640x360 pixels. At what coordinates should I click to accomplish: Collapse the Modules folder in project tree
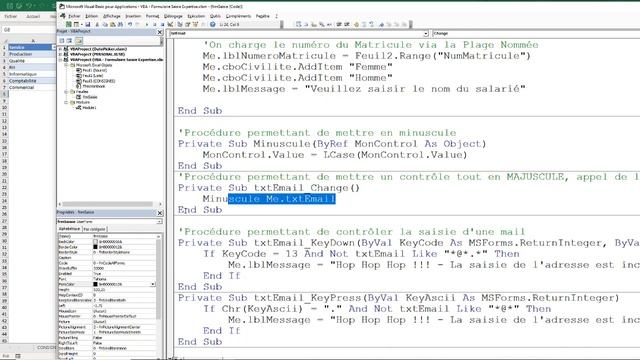pos(67,102)
